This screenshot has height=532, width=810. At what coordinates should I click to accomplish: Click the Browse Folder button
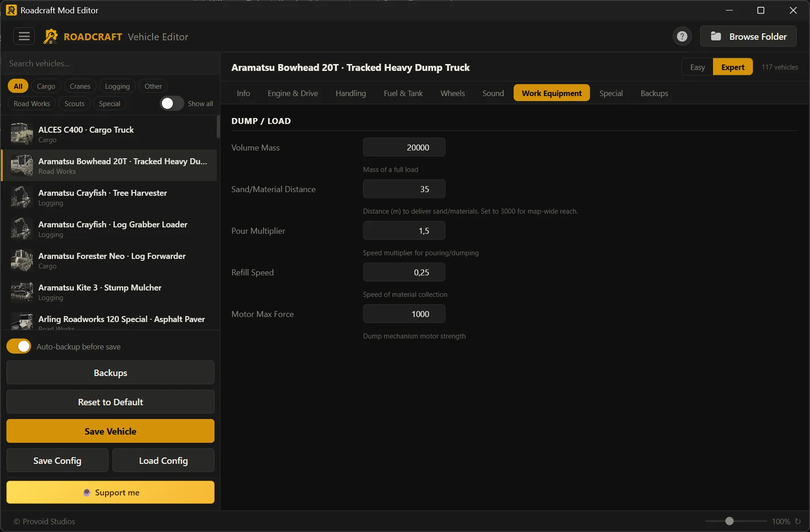pyautogui.click(x=748, y=36)
